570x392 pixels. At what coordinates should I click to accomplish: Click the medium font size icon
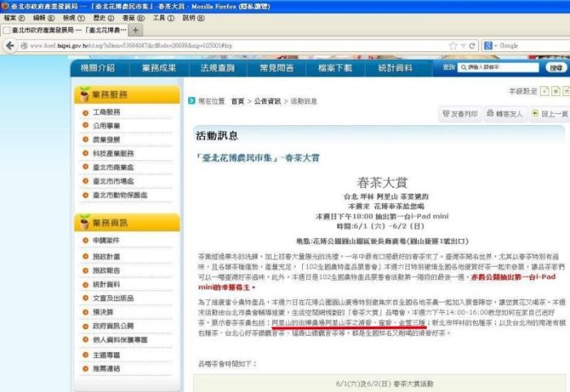point(554,92)
